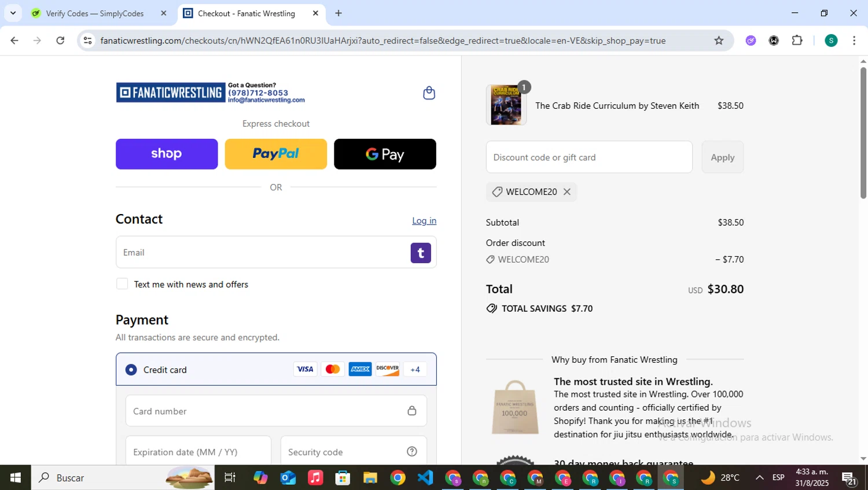Open the shopping bag cart icon
Screen dimensions: 868x490
tap(429, 93)
